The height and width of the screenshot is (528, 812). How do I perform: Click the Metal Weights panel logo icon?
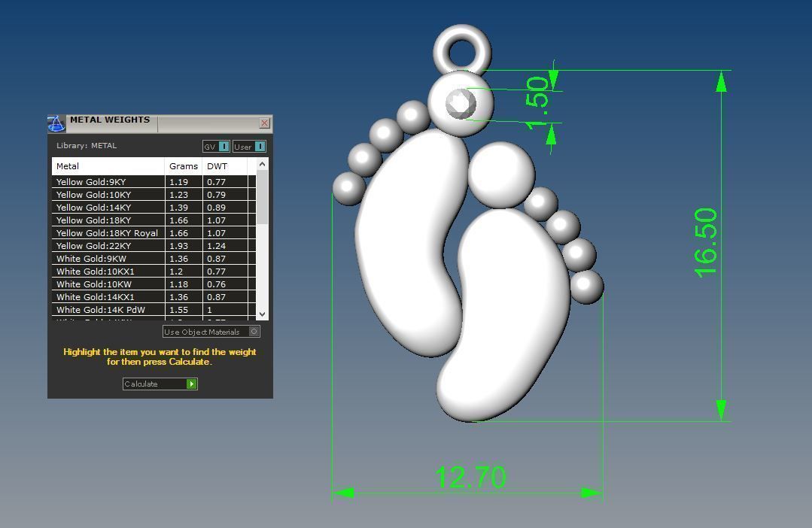[56, 123]
